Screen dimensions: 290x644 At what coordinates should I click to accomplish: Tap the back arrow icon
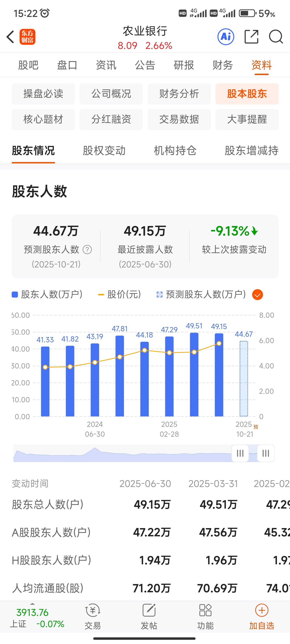pyautogui.click(x=10, y=37)
